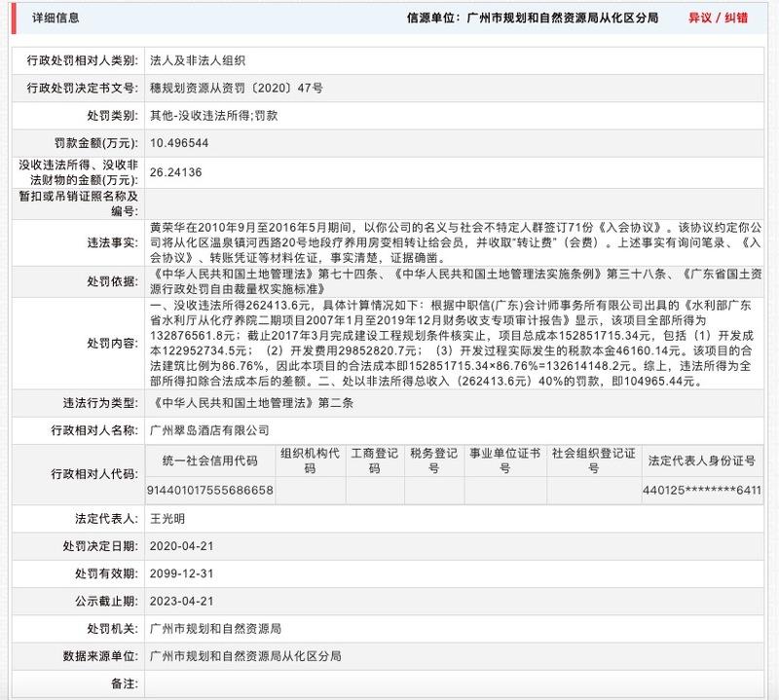The image size is (779, 700).
Task: Click the 违法事实 description paragraph
Action: [456, 242]
